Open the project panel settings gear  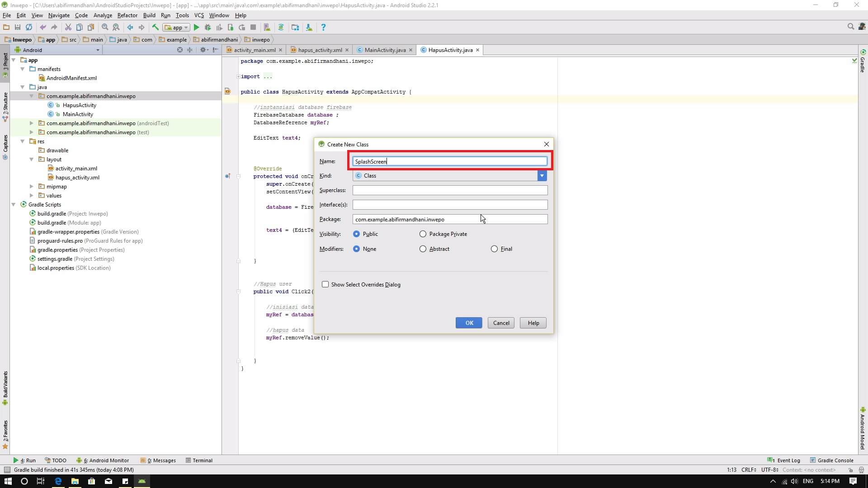[203, 50]
